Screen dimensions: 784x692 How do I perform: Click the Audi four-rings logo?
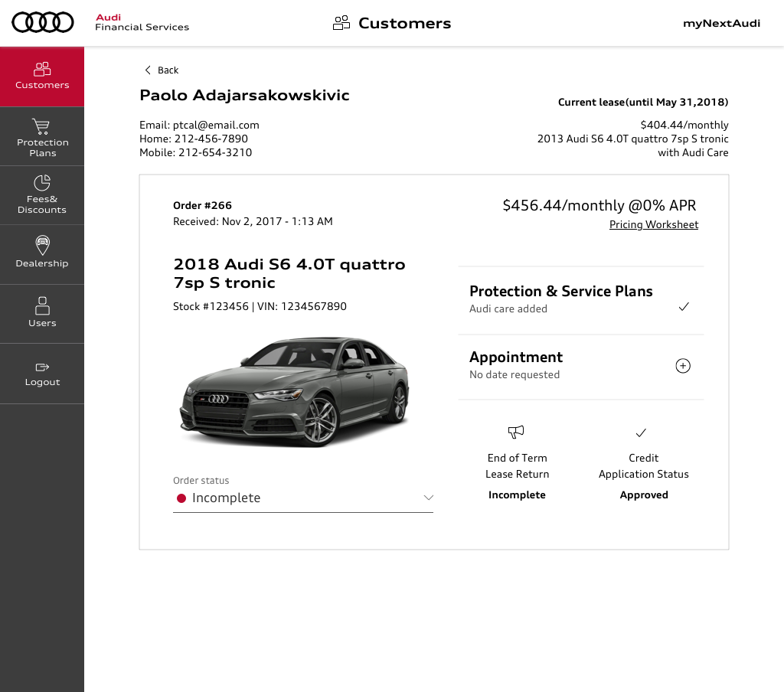(x=43, y=22)
